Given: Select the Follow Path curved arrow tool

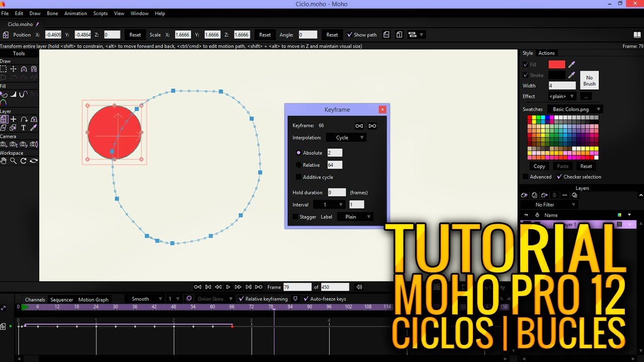Looking at the screenshot, I should pyautogui.click(x=24, y=120).
